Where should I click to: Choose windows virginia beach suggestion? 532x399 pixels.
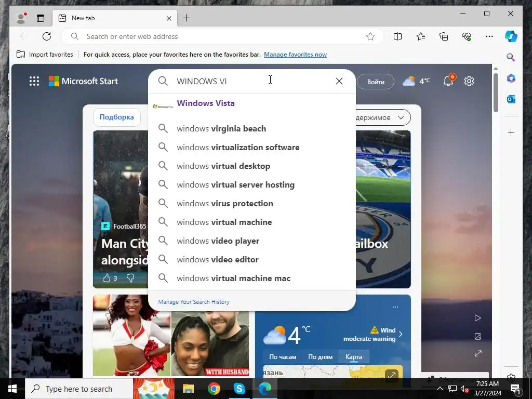point(252,129)
